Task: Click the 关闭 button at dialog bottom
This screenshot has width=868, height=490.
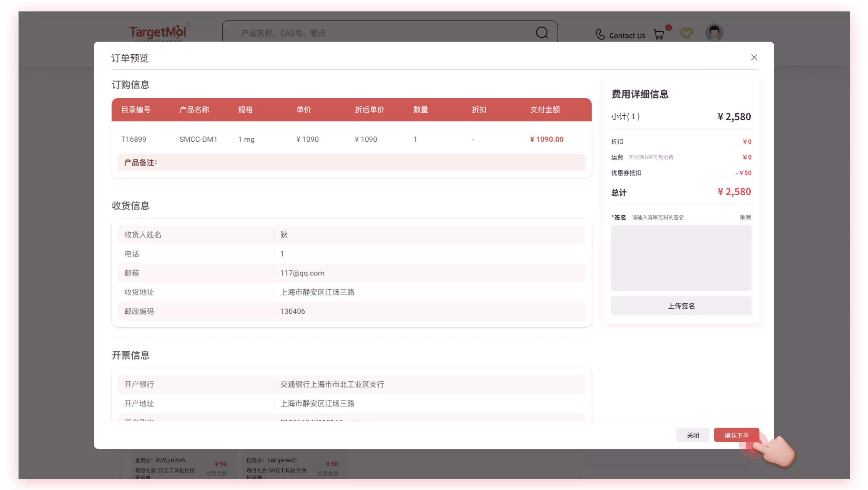Action: [x=693, y=435]
